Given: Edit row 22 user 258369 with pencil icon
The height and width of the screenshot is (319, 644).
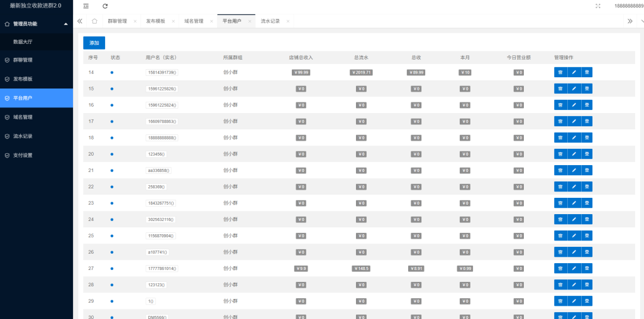Looking at the screenshot, I should coord(574,187).
